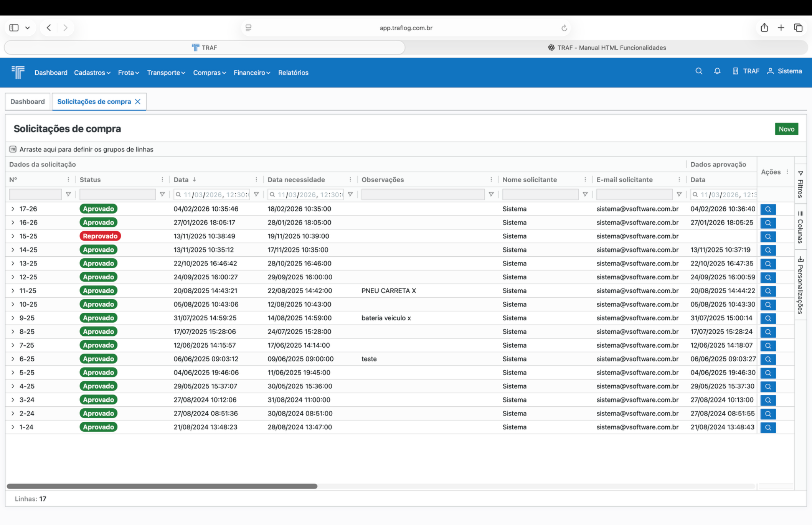
Task: Click the green Novo button
Action: [x=786, y=129]
